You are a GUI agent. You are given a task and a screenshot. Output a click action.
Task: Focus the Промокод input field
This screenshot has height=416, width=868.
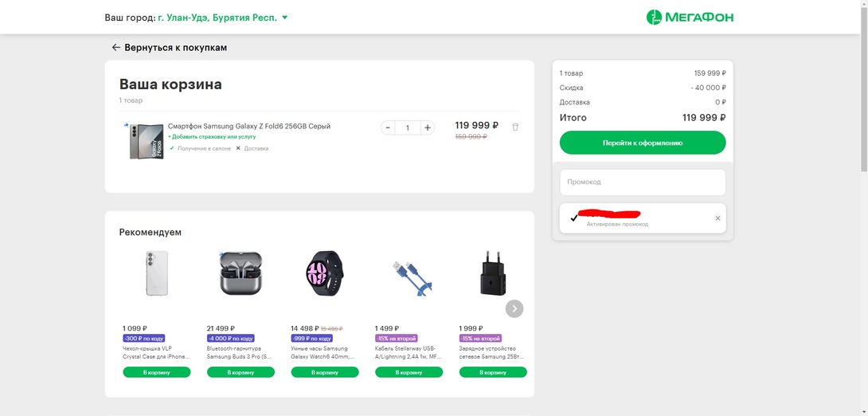[642, 182]
